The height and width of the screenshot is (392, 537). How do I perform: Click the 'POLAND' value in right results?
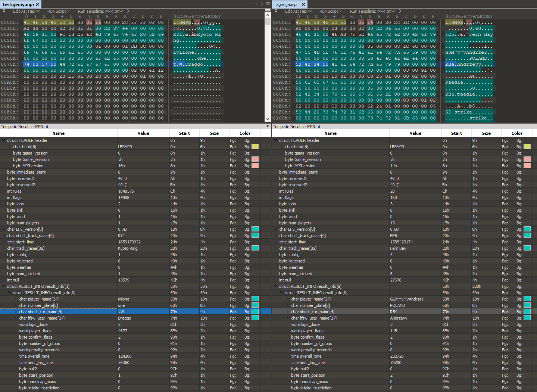(x=397, y=305)
